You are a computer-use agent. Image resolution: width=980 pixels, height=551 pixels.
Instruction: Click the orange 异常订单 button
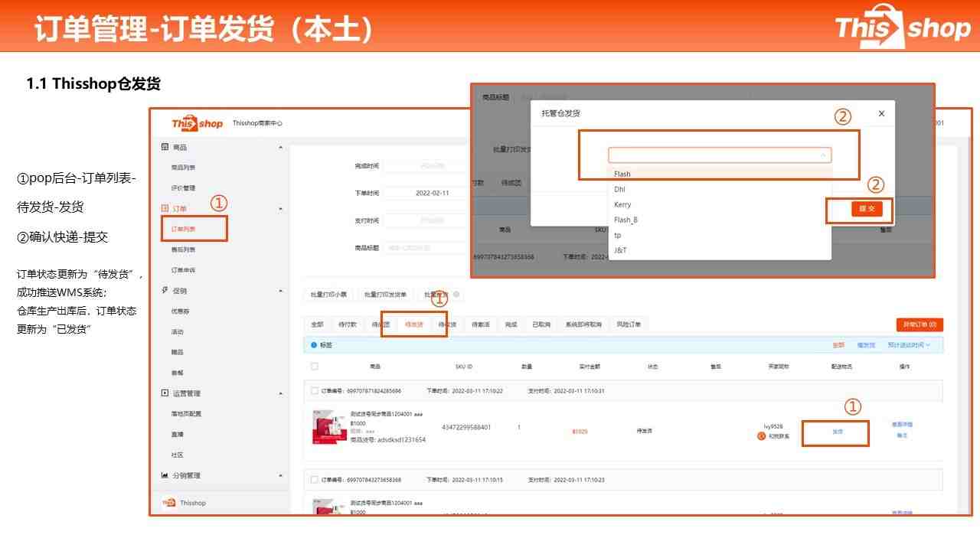(920, 325)
